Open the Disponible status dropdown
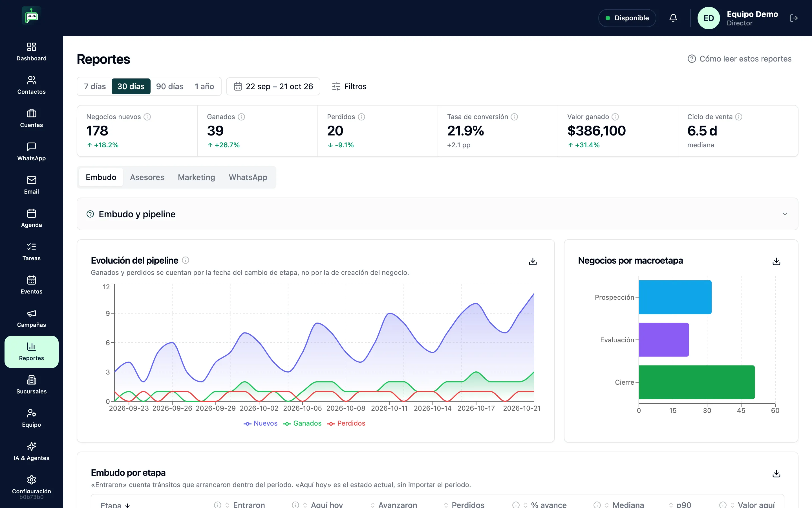 [627, 18]
